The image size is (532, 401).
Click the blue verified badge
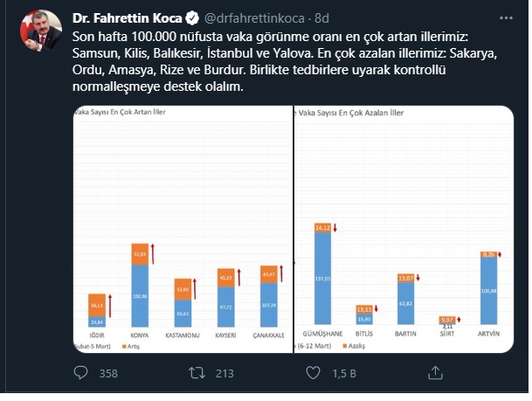[192, 18]
